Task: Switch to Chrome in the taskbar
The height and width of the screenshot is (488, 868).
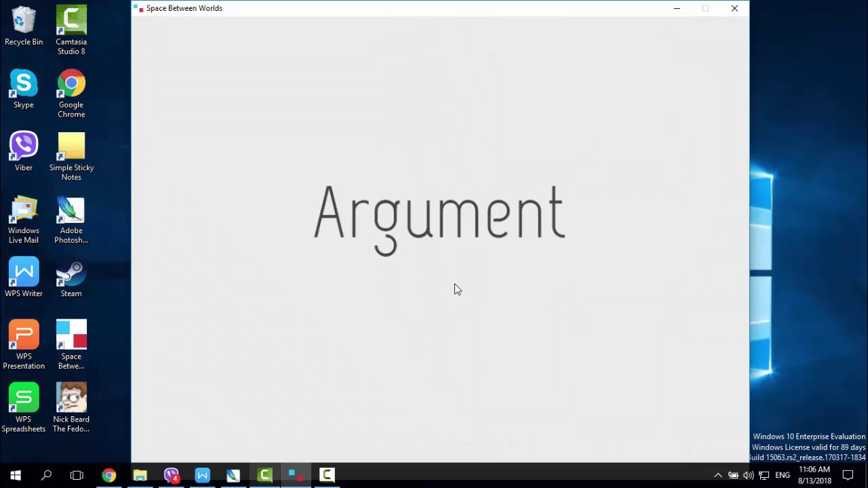Action: [x=108, y=475]
